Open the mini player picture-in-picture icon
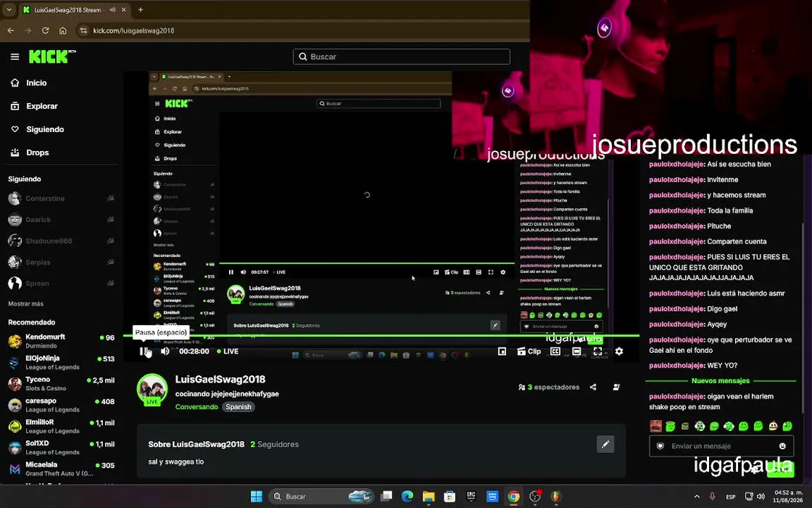 point(502,351)
